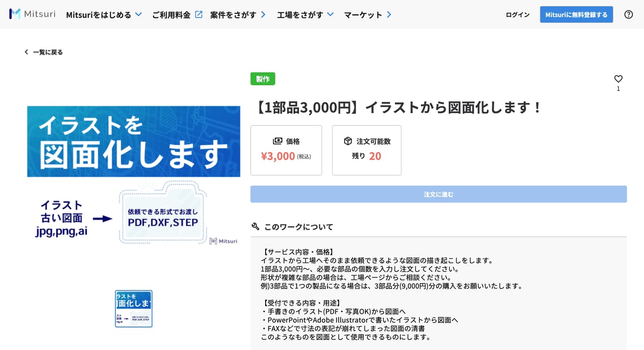The width and height of the screenshot is (644, 350).
Task: Go back via 一覧に戻る link
Action: point(48,52)
